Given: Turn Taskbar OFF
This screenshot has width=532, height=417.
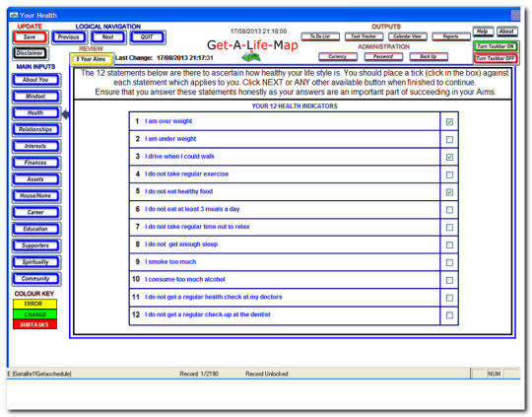Looking at the screenshot, I should coord(496,58).
